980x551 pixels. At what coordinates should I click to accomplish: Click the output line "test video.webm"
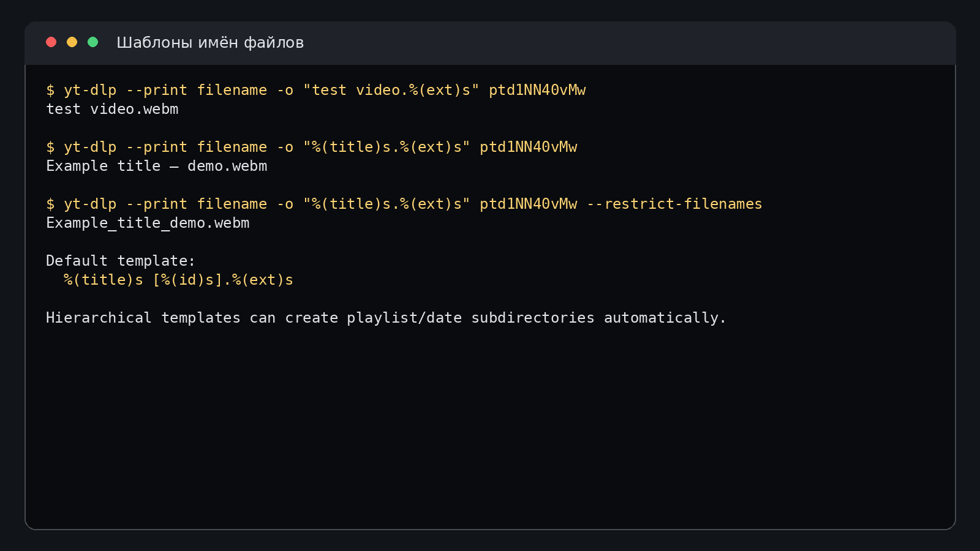coord(112,109)
